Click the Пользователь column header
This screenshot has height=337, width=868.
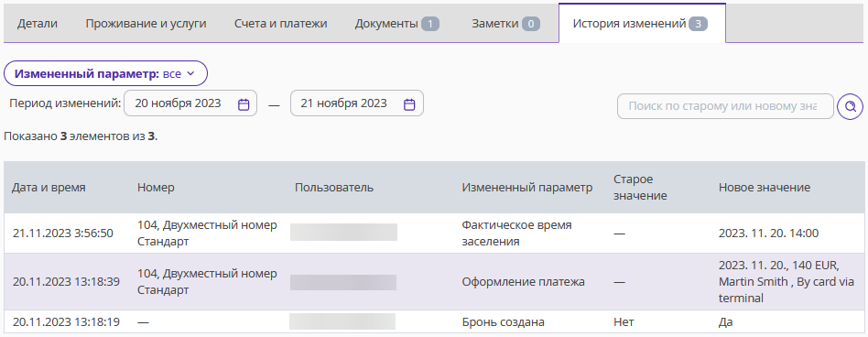coord(334,188)
